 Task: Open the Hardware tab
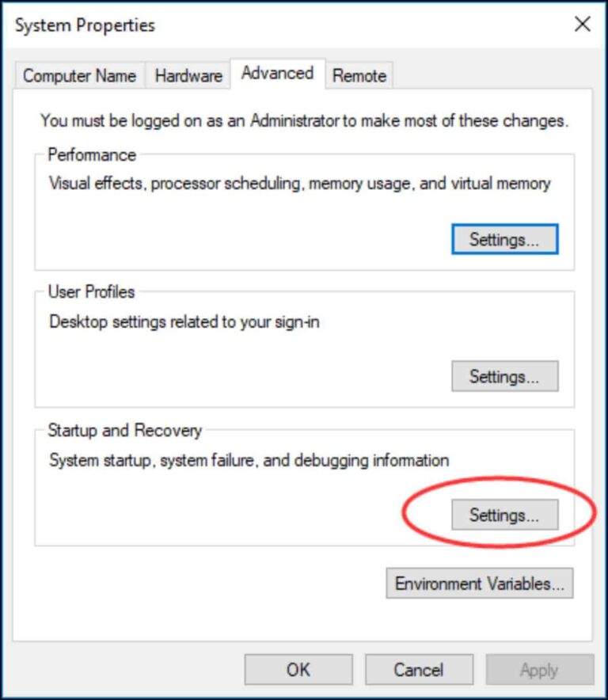[187, 76]
